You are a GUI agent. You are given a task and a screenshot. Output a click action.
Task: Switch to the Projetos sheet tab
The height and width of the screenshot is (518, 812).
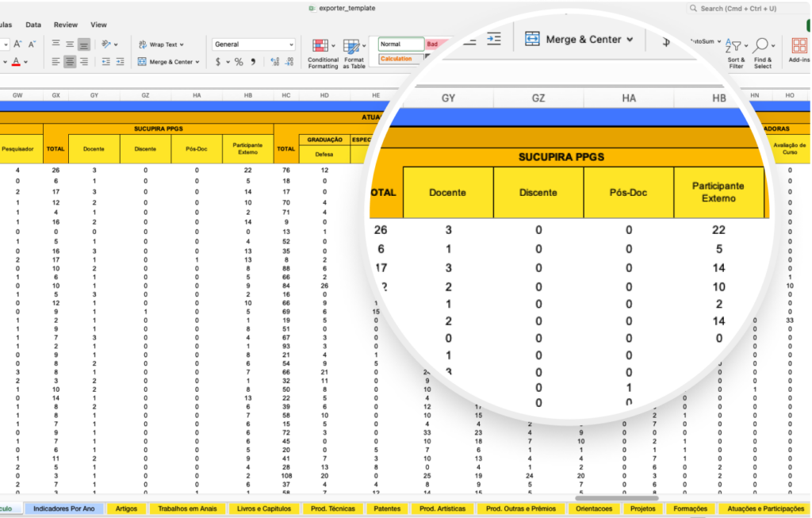(642, 508)
